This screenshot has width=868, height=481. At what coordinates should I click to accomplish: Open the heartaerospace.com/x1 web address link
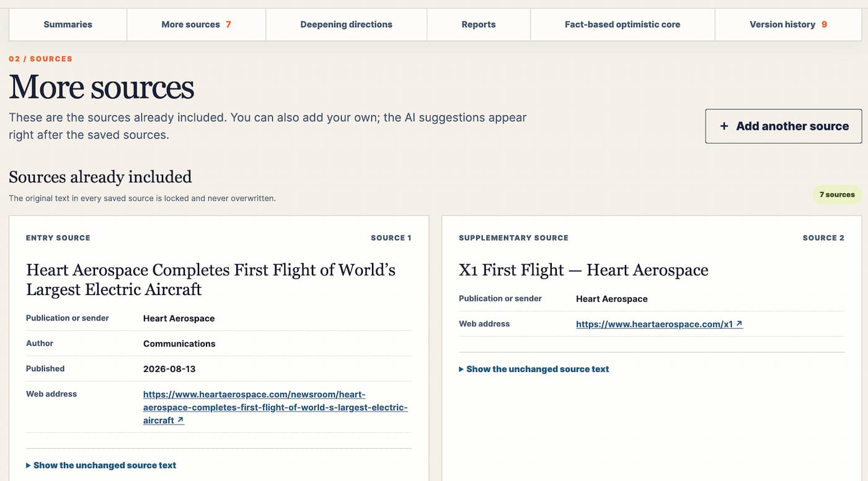pos(659,324)
